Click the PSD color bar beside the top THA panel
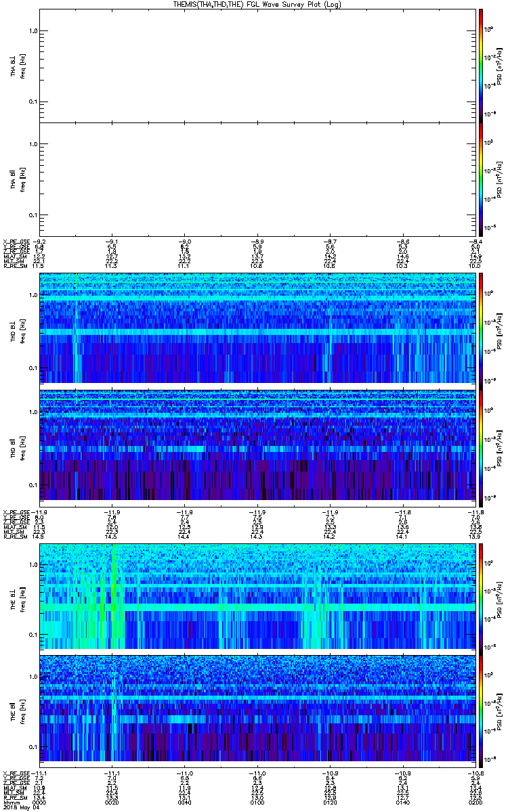Viewport: 508px width, 812px height. coord(481,66)
